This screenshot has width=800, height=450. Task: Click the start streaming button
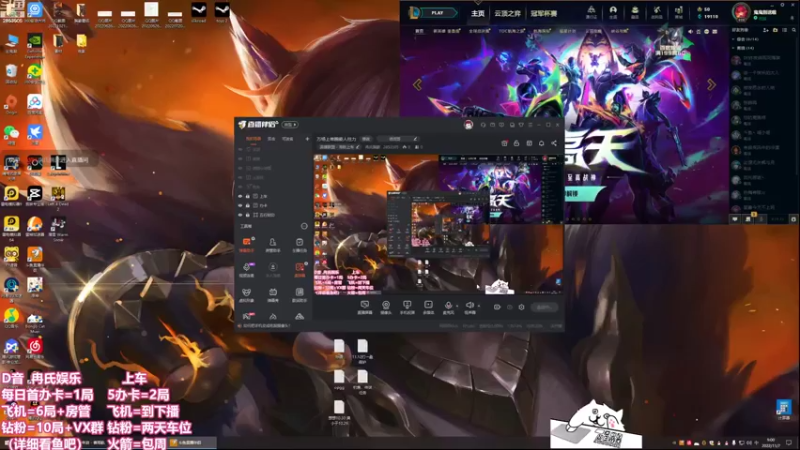(544, 307)
